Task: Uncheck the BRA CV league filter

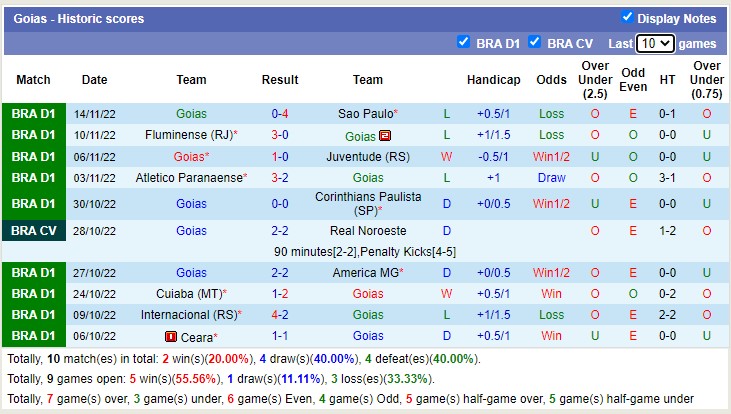Action: 535,42
